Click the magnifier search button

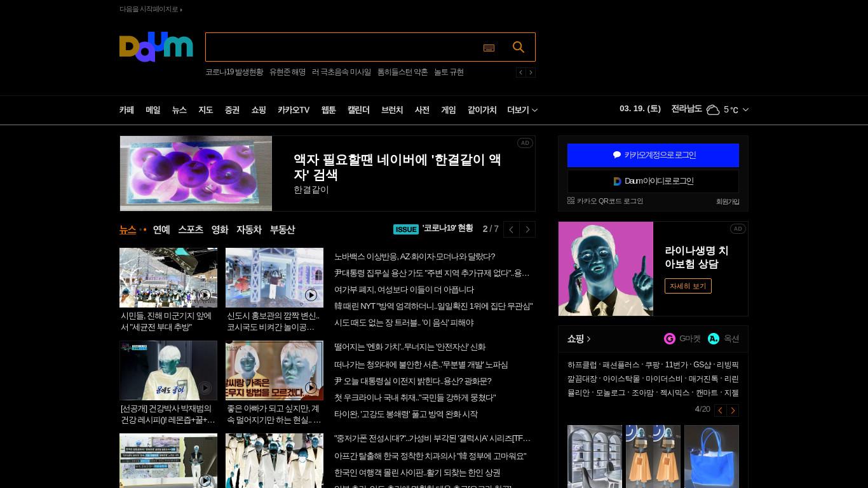(519, 47)
